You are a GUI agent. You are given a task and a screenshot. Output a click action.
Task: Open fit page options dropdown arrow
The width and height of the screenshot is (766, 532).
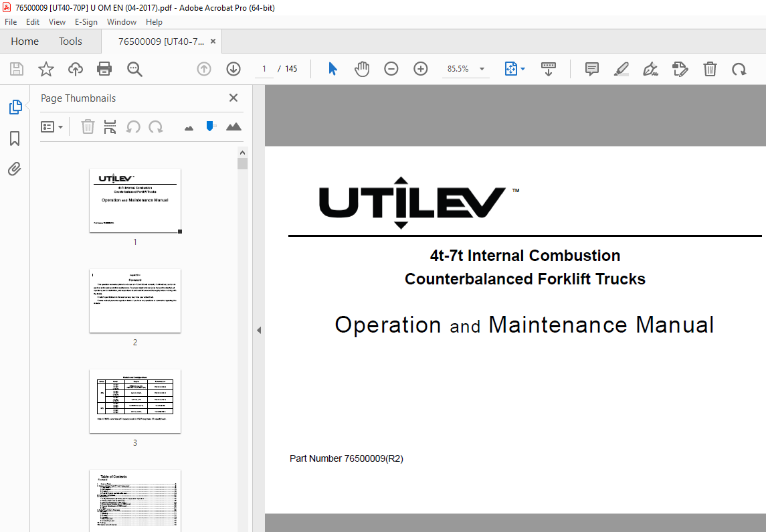[x=523, y=69]
